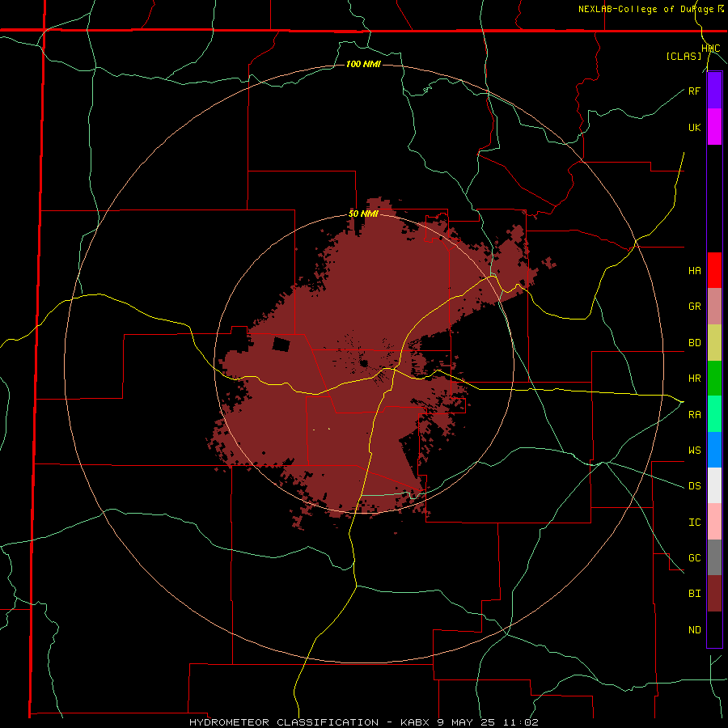Click the HR green legend color block
Viewport: 728px width, 728px height.
(714, 379)
